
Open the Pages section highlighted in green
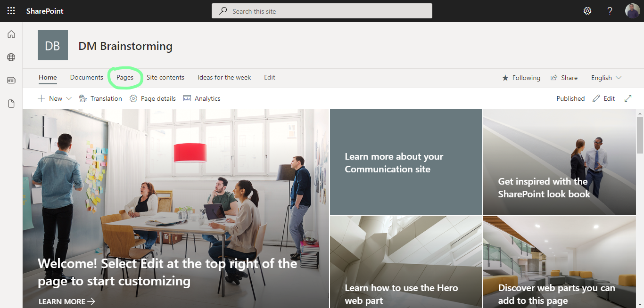click(124, 77)
